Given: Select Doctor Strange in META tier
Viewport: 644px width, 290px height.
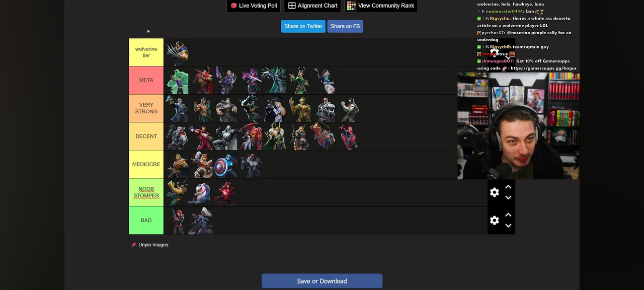Looking at the screenshot, I should [x=203, y=81].
